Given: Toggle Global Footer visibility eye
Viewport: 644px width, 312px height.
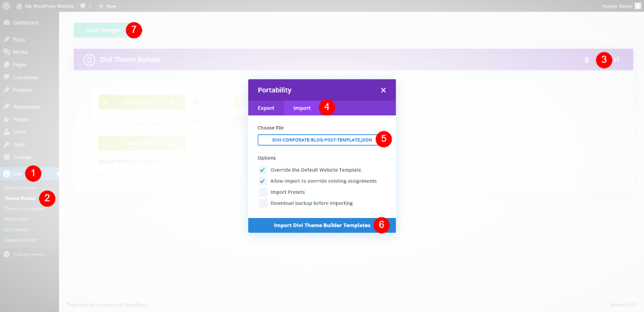Looking at the screenshot, I should 196,144.
